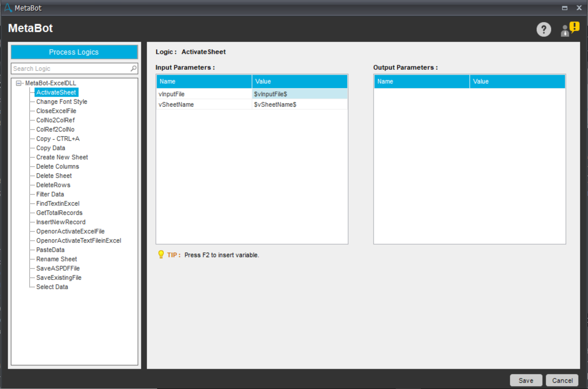Image resolution: width=588 pixels, height=389 pixels.
Task: Edit the vInputFile value cell
Action: [x=300, y=94]
